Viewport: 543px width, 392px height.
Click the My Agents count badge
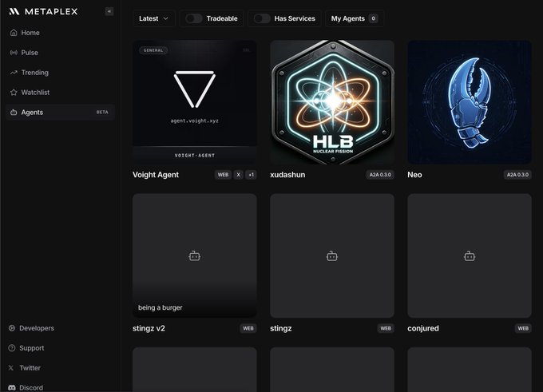tap(373, 18)
